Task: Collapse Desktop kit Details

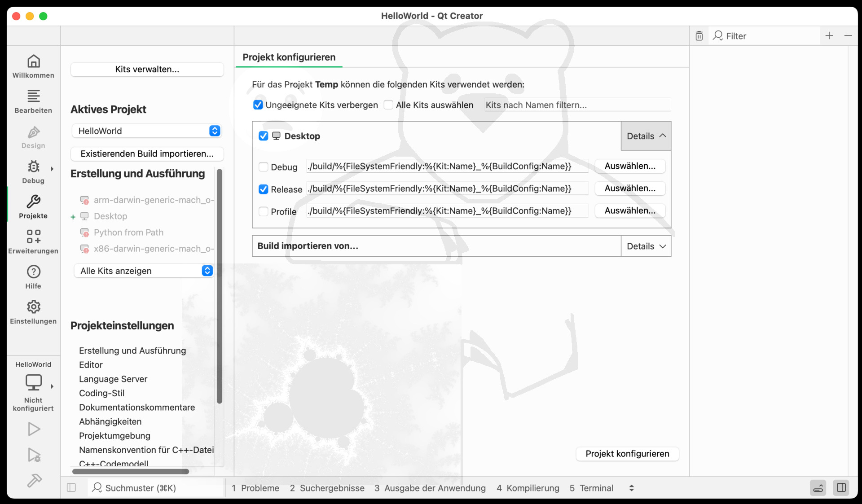Action: tap(646, 136)
